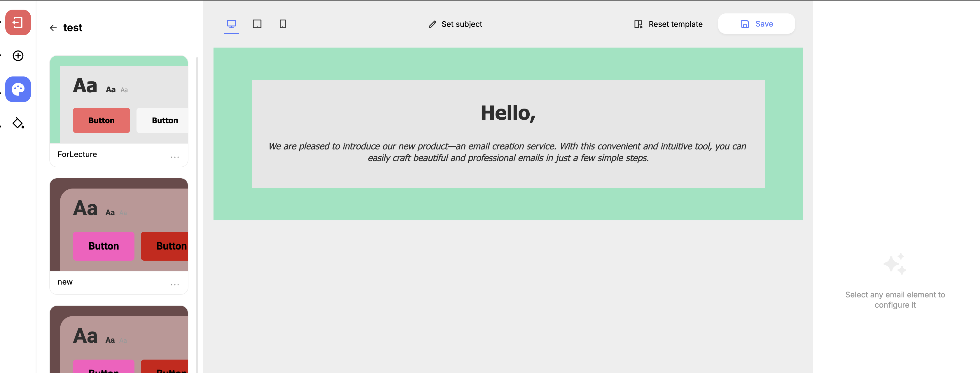Apply the ForLecture theme thumbnail
The height and width of the screenshot is (373, 980).
coord(119,100)
